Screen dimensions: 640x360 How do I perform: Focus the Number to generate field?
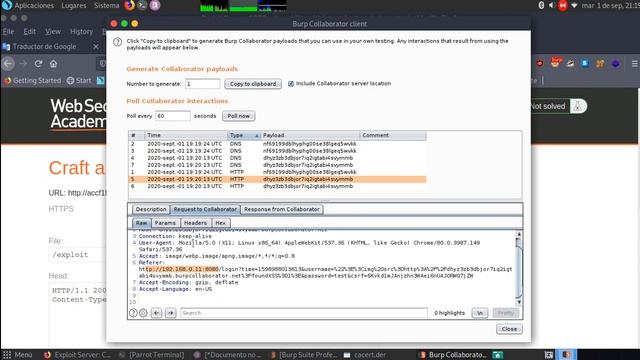202,84
